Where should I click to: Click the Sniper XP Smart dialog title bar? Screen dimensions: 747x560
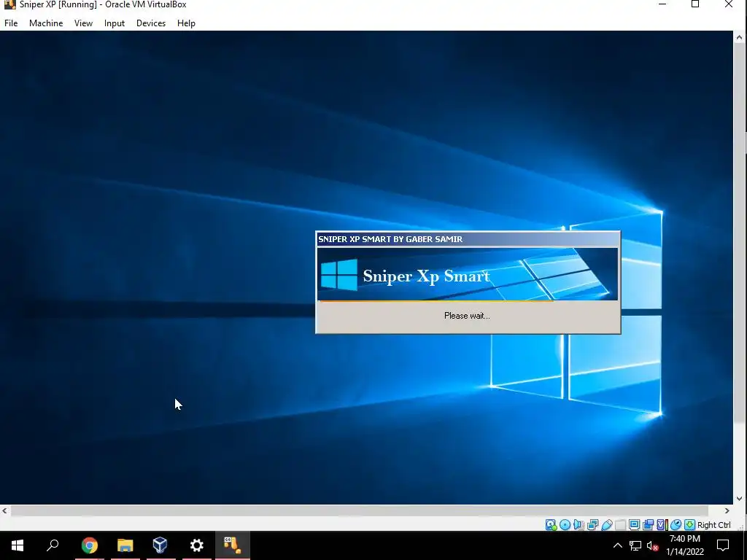pyautogui.click(x=468, y=239)
